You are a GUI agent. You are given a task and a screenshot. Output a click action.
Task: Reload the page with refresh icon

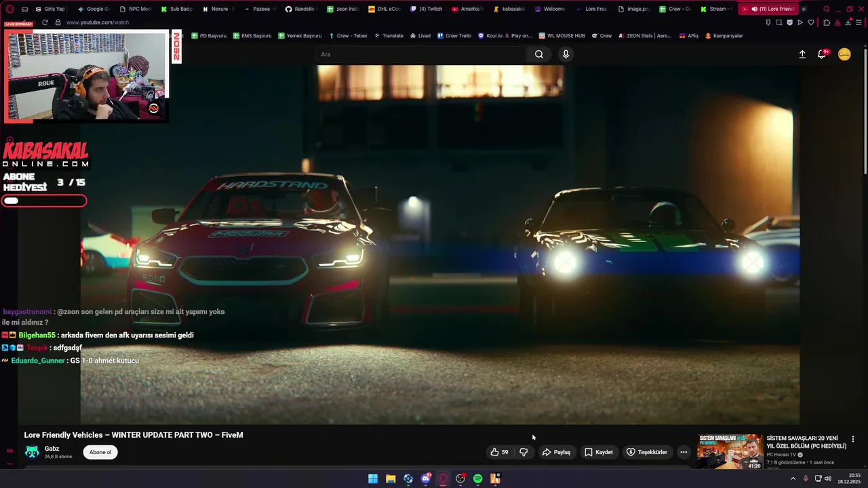point(45,22)
